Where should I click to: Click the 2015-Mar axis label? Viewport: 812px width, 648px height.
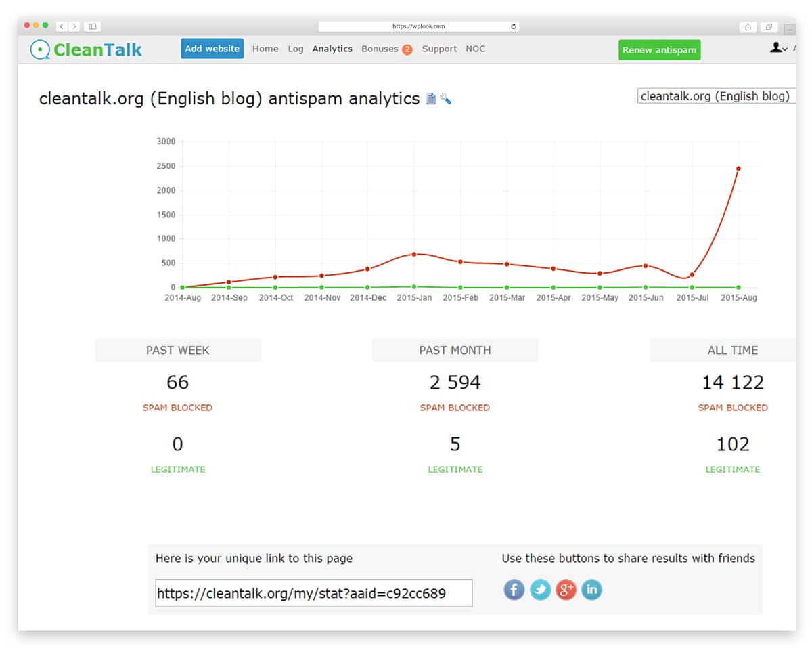pos(507,298)
